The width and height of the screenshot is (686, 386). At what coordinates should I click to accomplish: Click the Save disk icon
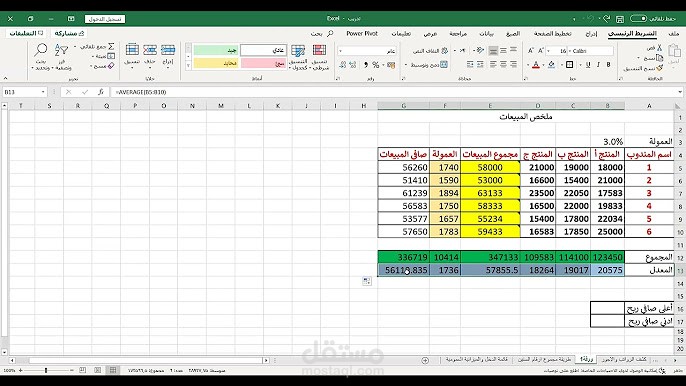(x=620, y=19)
